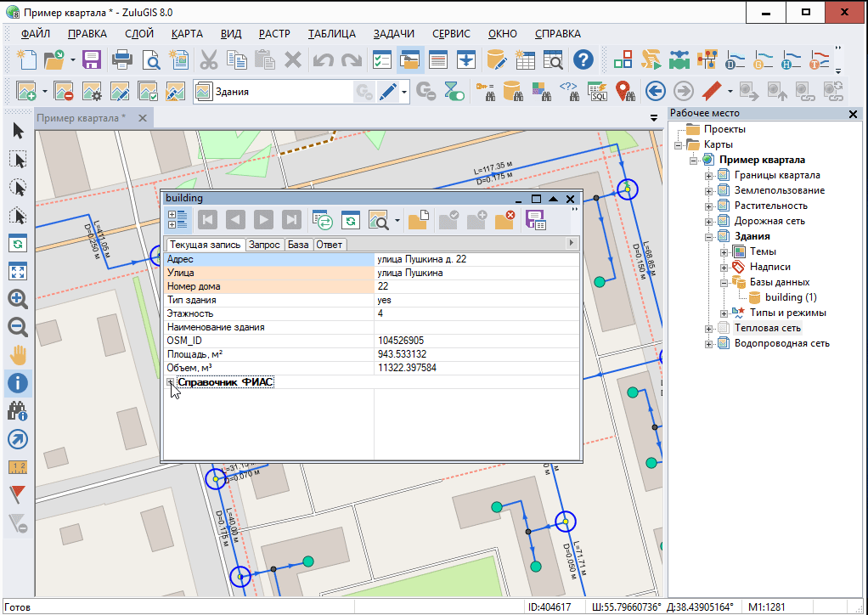Switch to the Запрос tab
Viewport: 868px width, 615px height.
pos(264,245)
